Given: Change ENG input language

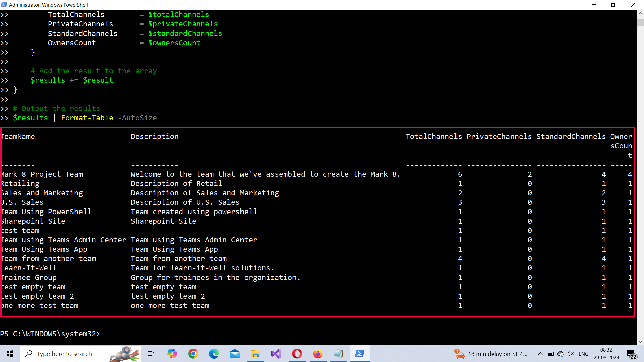Looking at the screenshot, I should [x=584, y=354].
